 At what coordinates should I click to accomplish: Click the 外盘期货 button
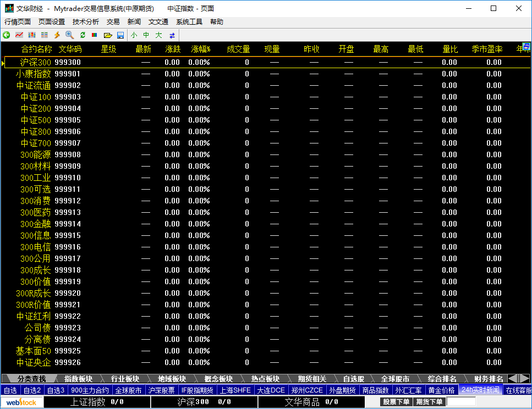pyautogui.click(x=342, y=390)
